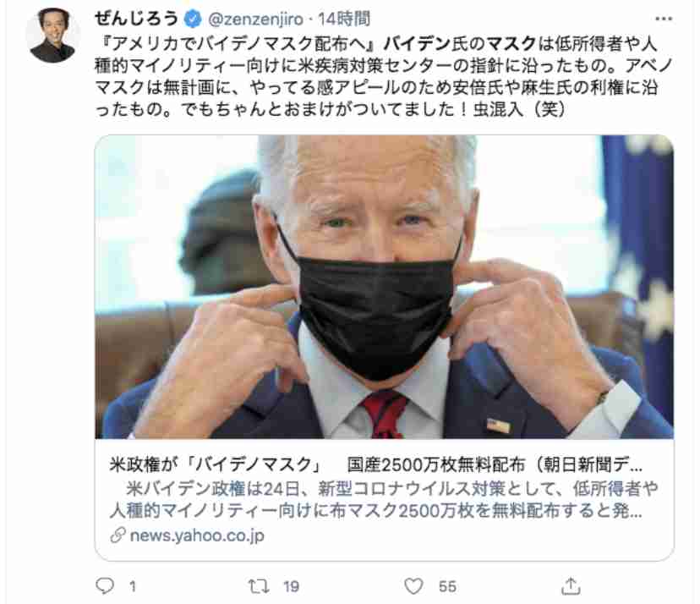The height and width of the screenshot is (604, 700).
Task: Click the retweet count 19
Action: pyautogui.click(x=291, y=586)
